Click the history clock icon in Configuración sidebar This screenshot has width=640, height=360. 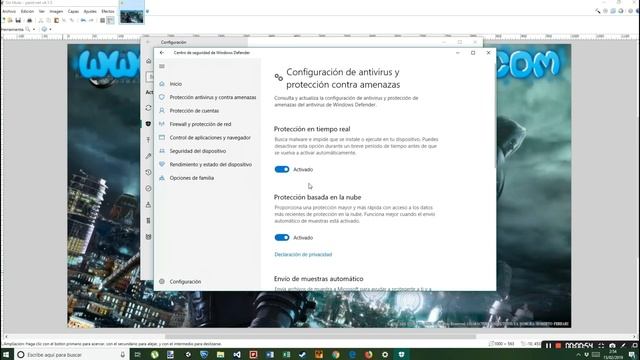click(x=149, y=172)
